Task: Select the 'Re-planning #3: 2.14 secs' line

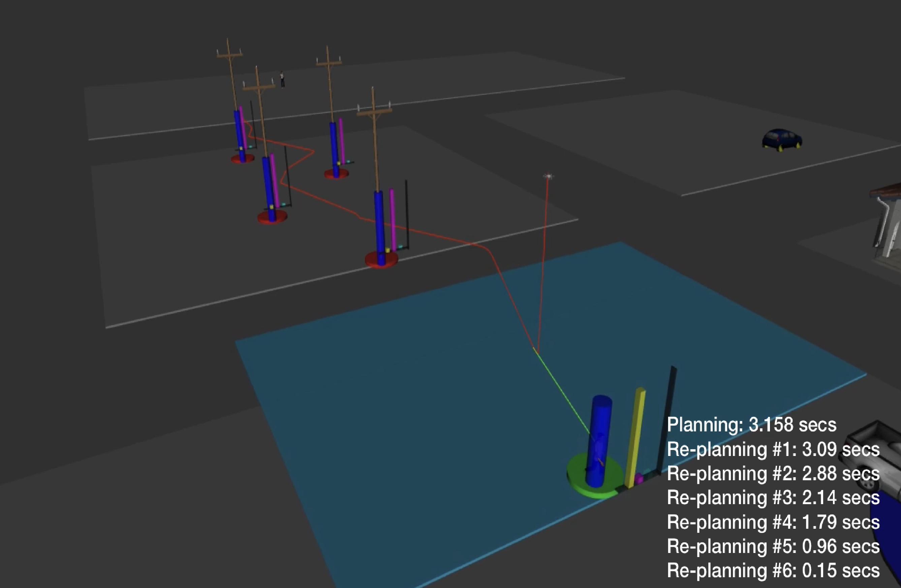Action: click(773, 497)
